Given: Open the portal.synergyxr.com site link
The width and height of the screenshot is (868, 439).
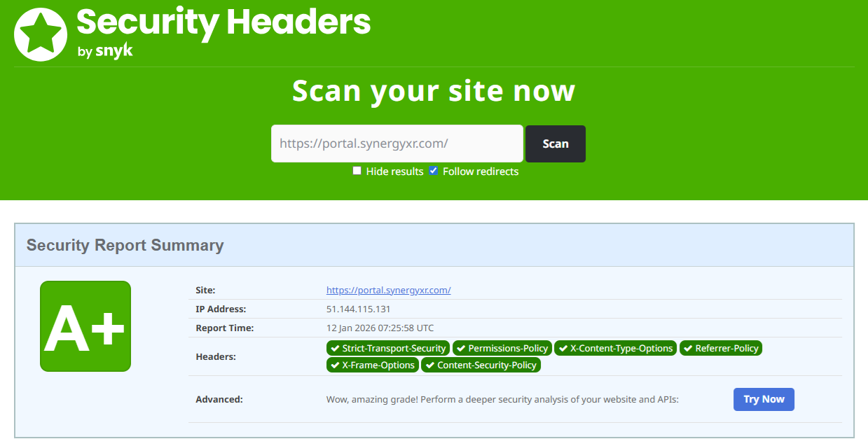Looking at the screenshot, I should pos(388,290).
